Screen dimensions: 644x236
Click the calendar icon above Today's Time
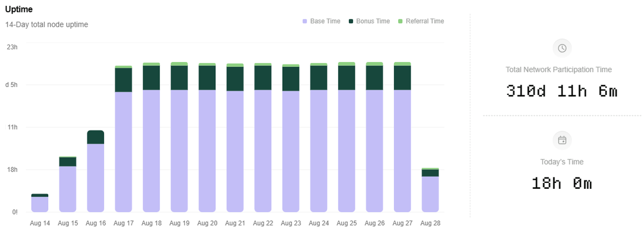coord(562,140)
